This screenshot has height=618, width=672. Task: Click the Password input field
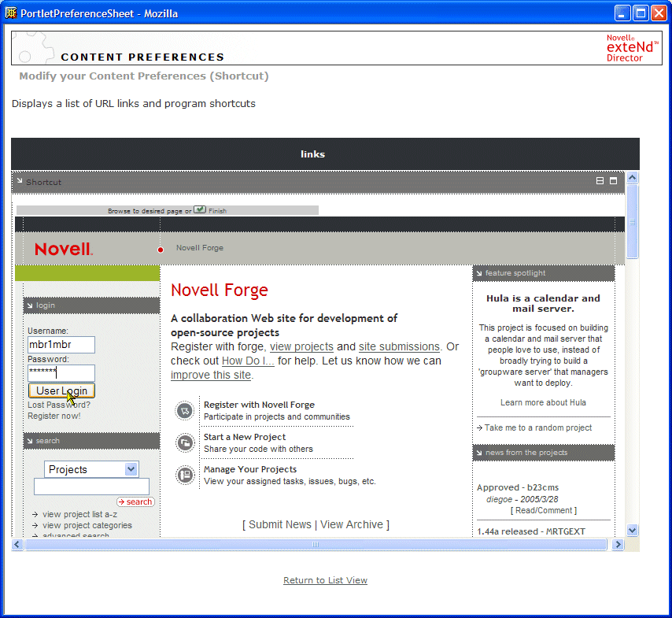tap(61, 372)
